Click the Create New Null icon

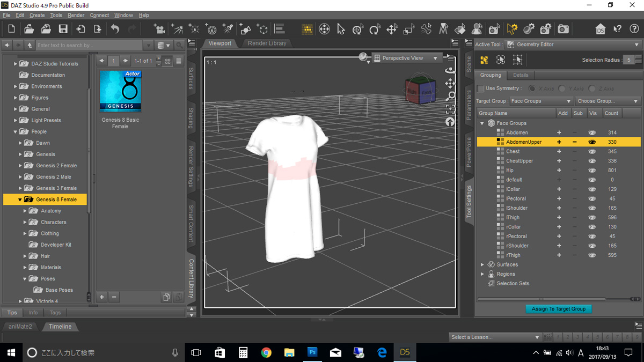pos(262,29)
